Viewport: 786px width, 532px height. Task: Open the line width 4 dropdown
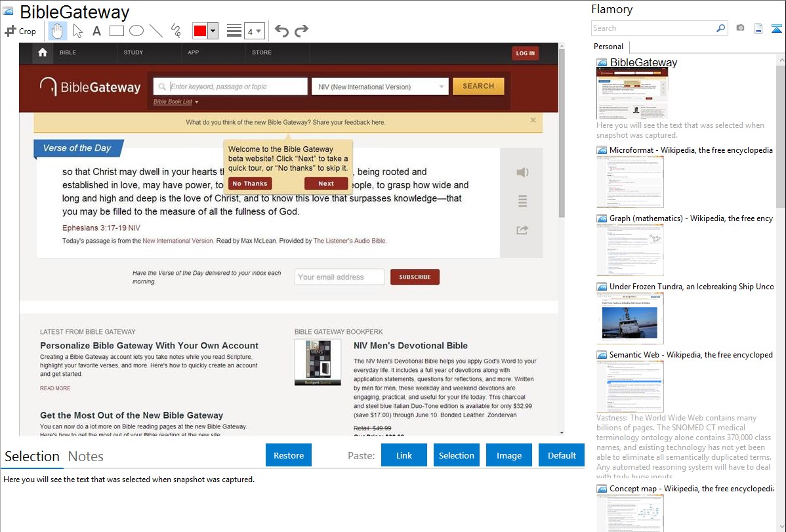(254, 31)
